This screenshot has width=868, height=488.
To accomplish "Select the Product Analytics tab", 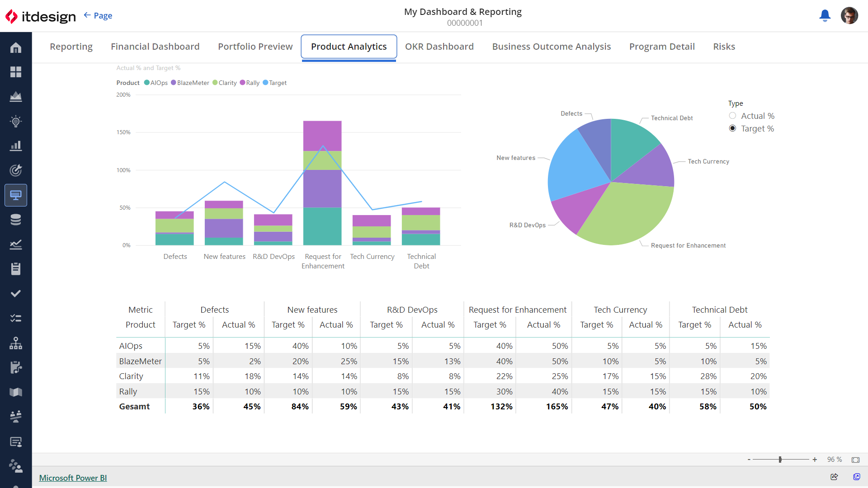I will point(349,47).
